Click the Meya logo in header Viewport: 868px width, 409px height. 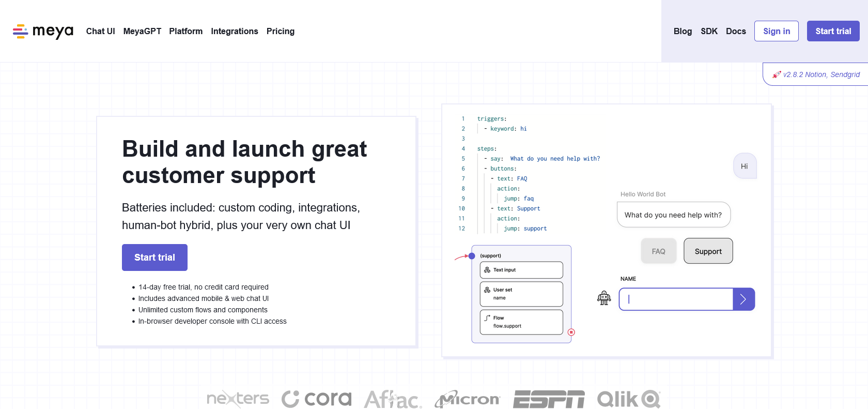[43, 31]
